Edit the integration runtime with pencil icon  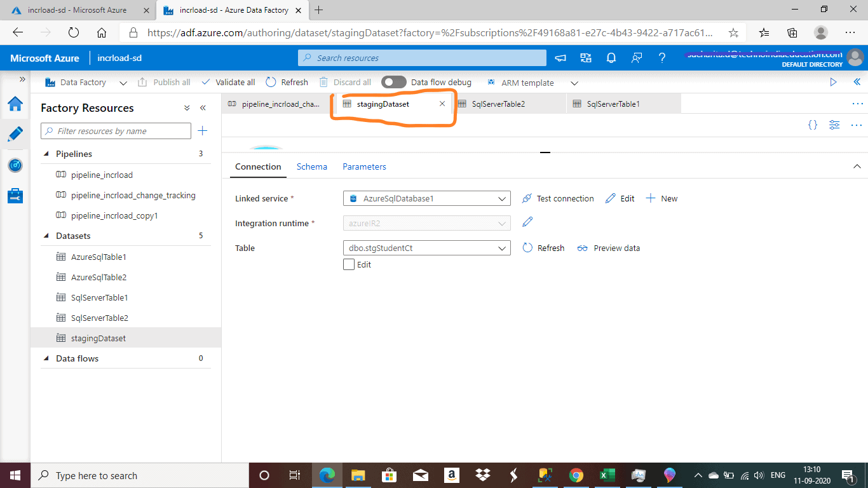coord(527,222)
